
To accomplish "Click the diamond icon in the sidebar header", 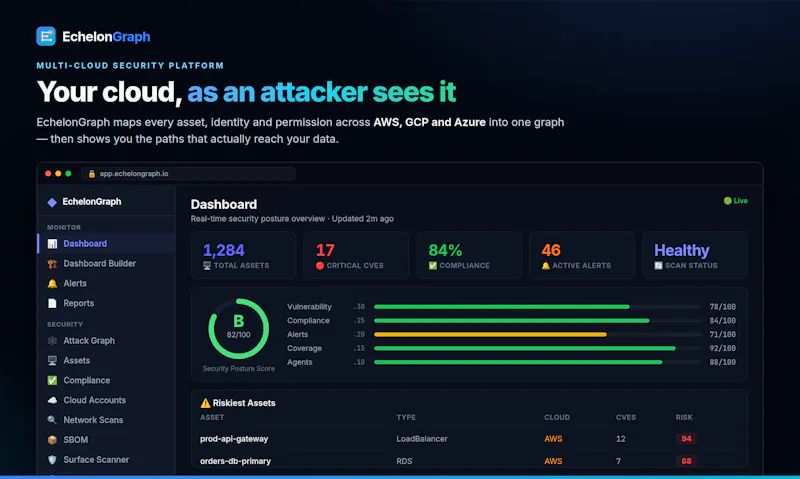I will [52, 202].
